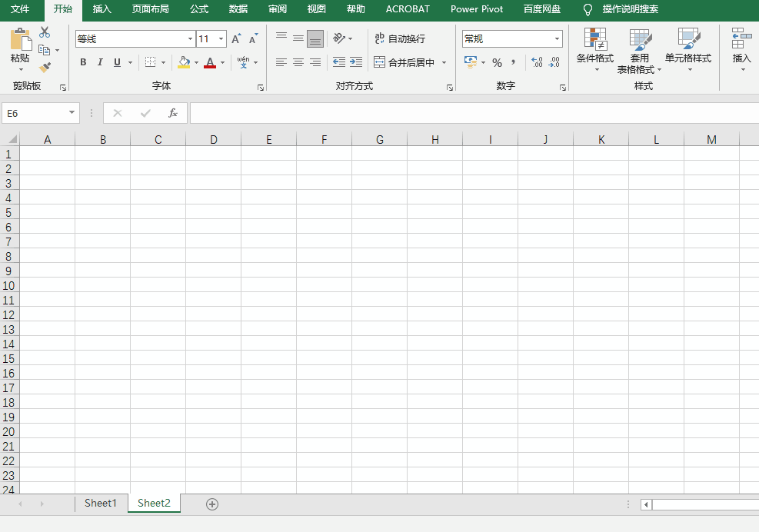The image size is (759, 532).
Task: Open number format dropdown 常规
Action: (558, 38)
